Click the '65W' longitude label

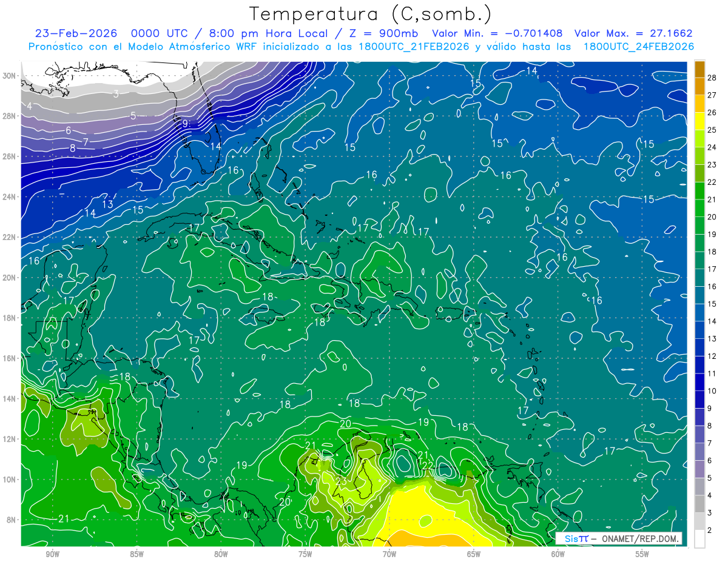click(474, 554)
